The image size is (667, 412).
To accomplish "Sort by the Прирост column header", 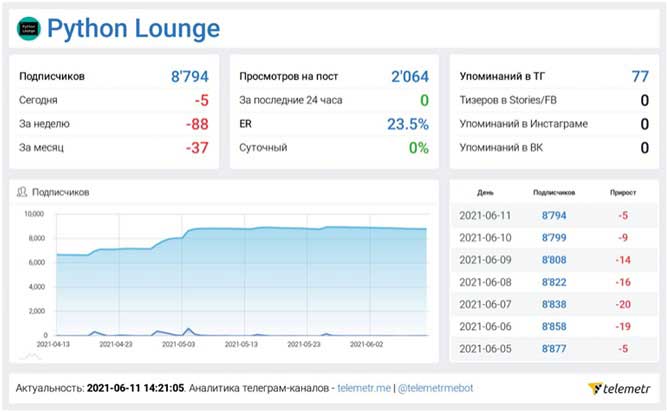I will coord(622,191).
